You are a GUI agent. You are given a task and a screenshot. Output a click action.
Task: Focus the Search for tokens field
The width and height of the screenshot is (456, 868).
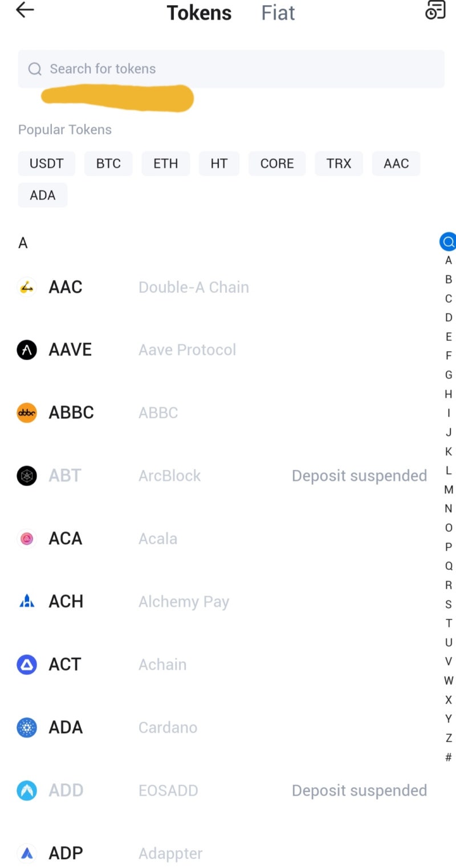[x=231, y=69]
